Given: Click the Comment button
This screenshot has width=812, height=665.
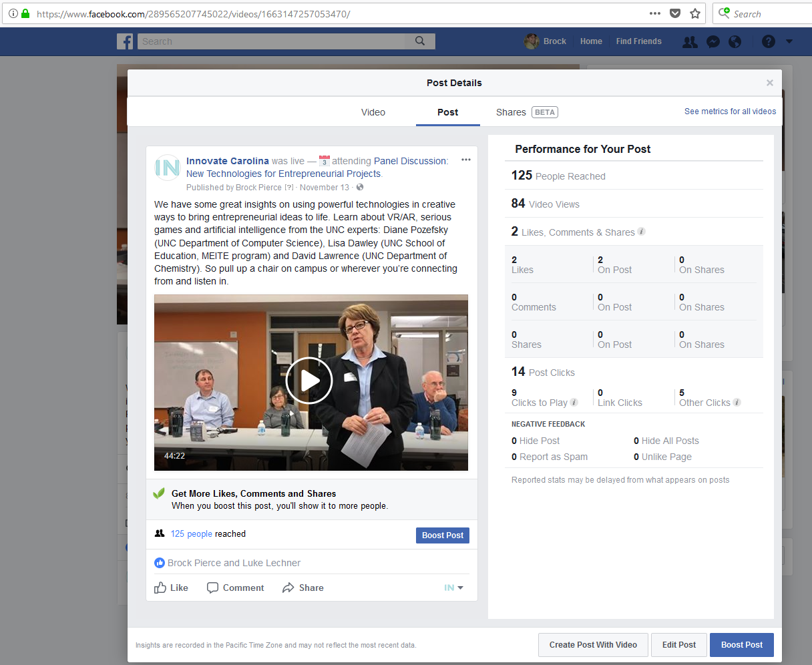Looking at the screenshot, I should (236, 588).
